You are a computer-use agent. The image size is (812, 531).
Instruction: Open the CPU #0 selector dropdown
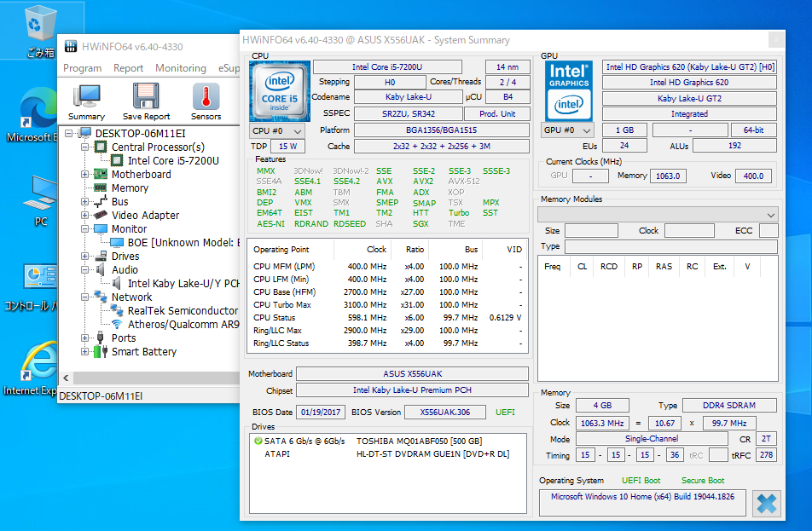[x=277, y=130]
